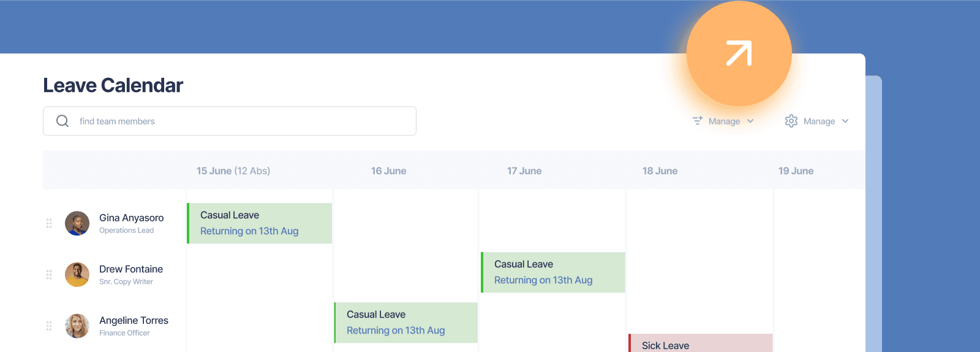980x352 pixels.
Task: Select the 17 June column header
Action: [524, 171]
